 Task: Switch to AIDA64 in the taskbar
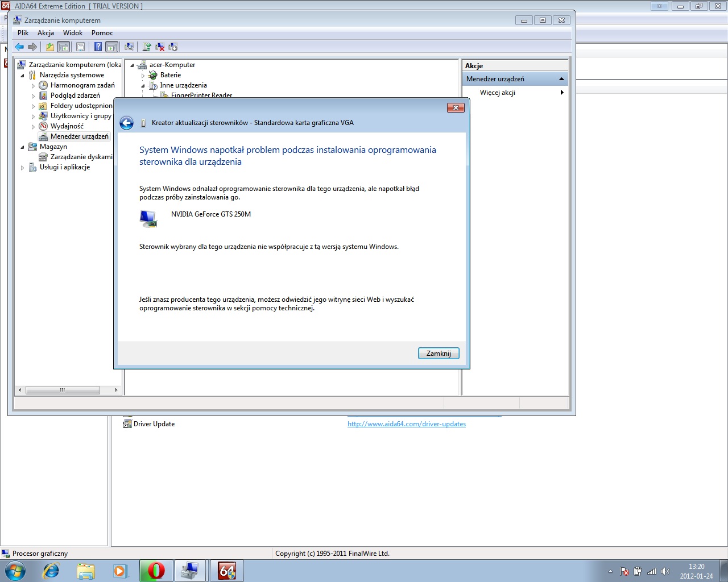pos(227,571)
